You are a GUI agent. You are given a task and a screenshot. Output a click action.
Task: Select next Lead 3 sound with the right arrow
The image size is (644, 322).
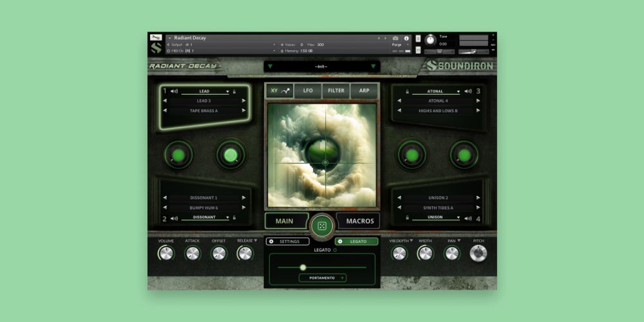point(243,100)
